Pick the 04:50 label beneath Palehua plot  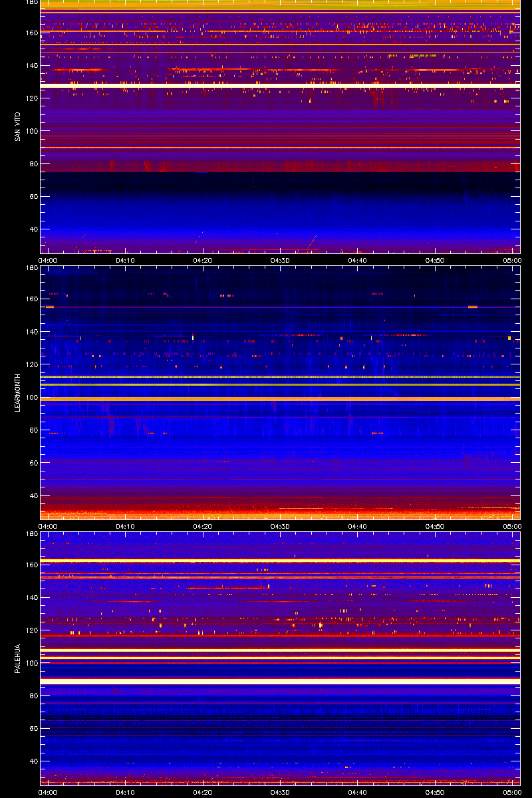(435, 792)
